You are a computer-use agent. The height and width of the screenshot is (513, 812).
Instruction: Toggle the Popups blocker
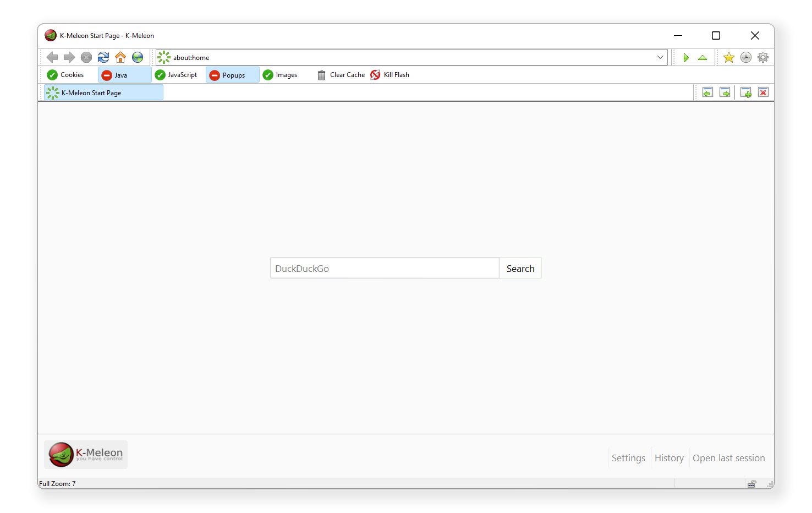232,75
